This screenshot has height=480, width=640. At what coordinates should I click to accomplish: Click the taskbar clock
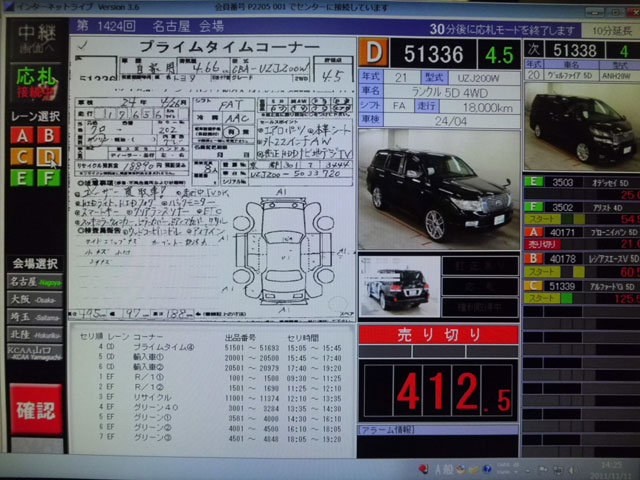[x=612, y=469]
